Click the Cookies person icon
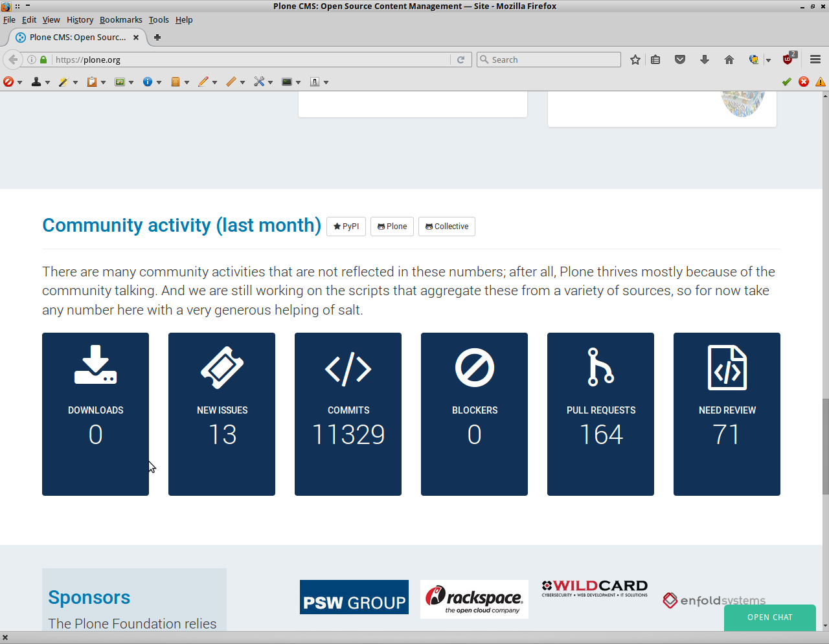 click(x=36, y=82)
